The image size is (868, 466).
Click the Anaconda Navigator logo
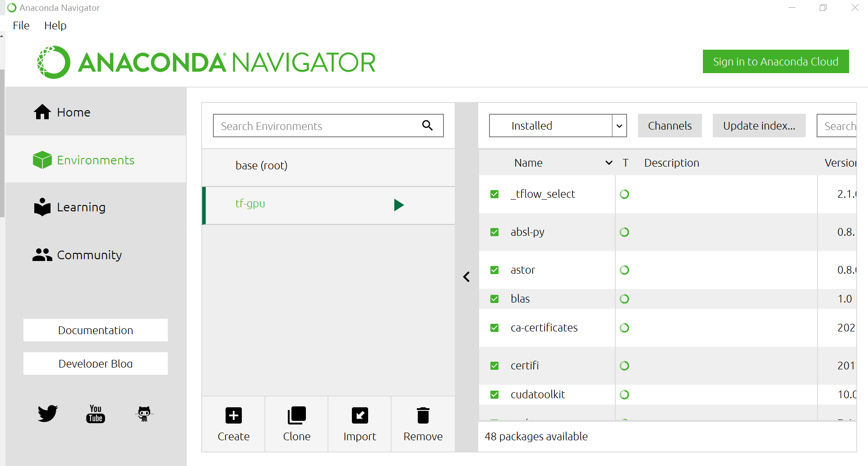[206, 62]
